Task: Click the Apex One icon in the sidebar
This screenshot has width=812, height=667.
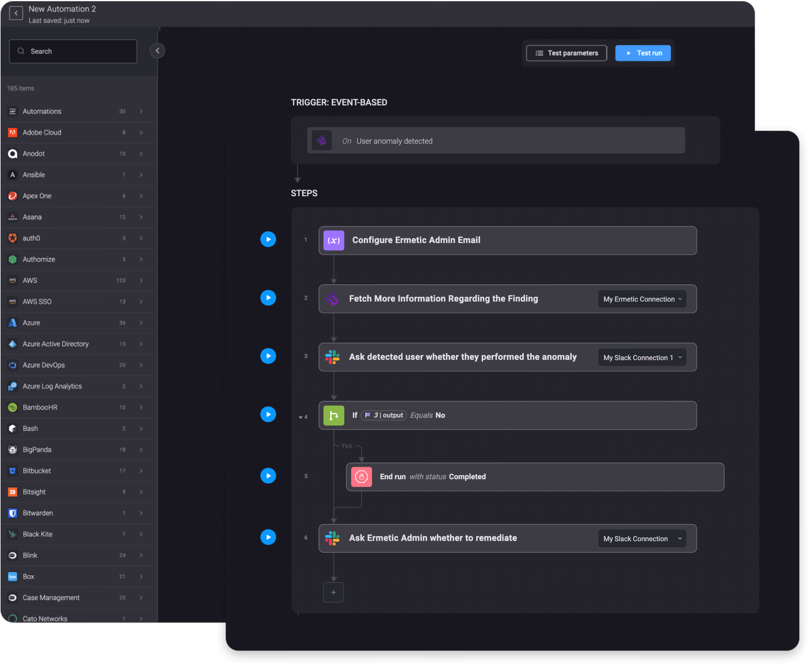Action: pyautogui.click(x=13, y=196)
